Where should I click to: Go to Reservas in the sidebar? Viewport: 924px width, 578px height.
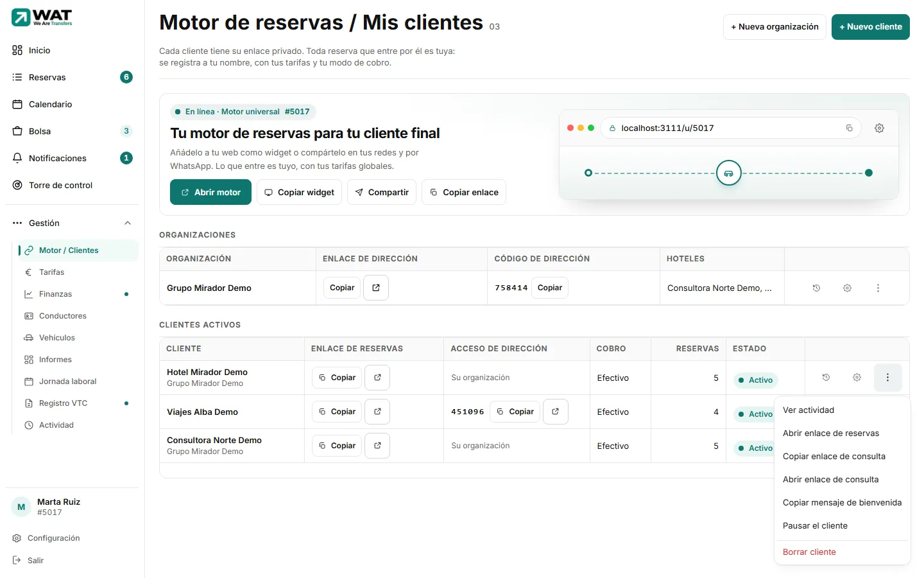[x=72, y=77]
